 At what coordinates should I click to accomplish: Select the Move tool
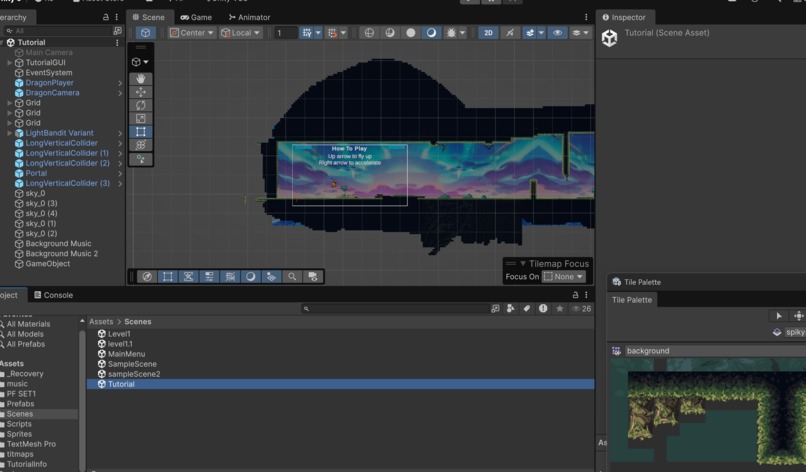pos(140,92)
